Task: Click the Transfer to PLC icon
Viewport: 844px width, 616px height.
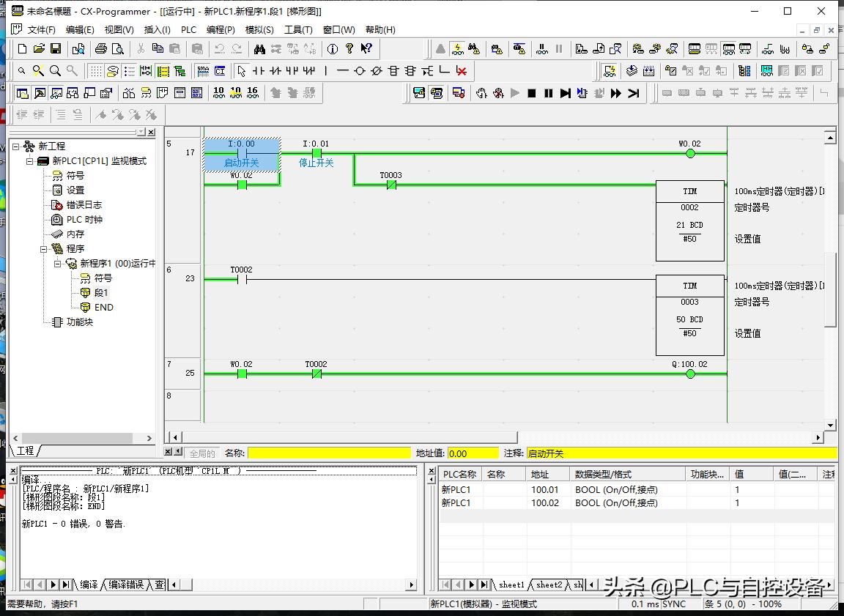Action: click(581, 49)
